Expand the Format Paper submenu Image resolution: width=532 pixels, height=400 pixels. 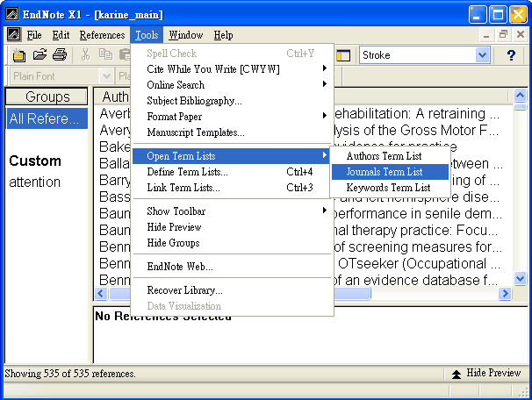click(324, 116)
